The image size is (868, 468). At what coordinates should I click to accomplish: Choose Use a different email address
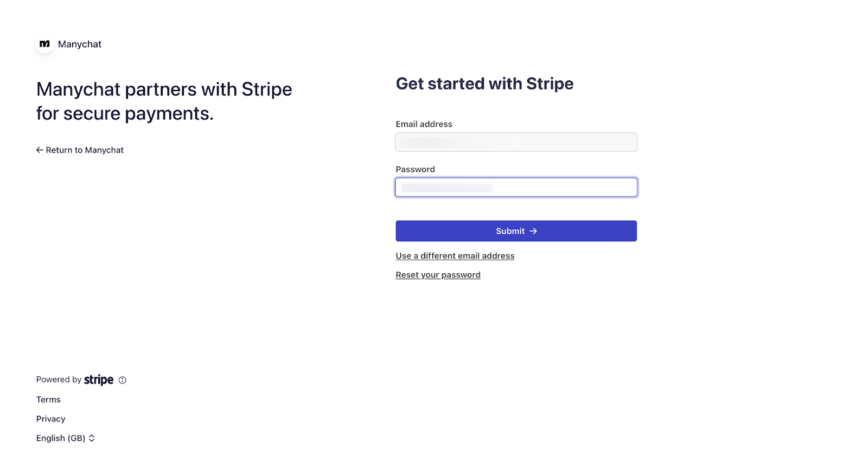(455, 256)
